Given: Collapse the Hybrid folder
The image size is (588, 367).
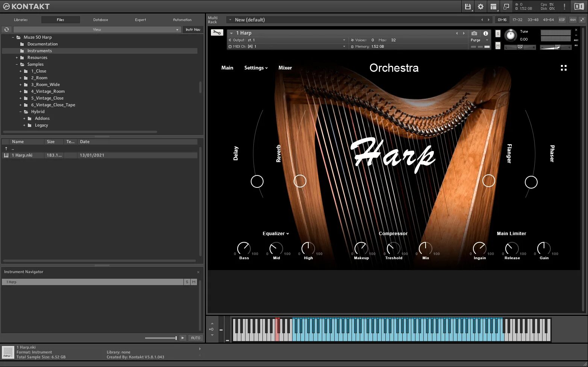Looking at the screenshot, I should click(20, 112).
